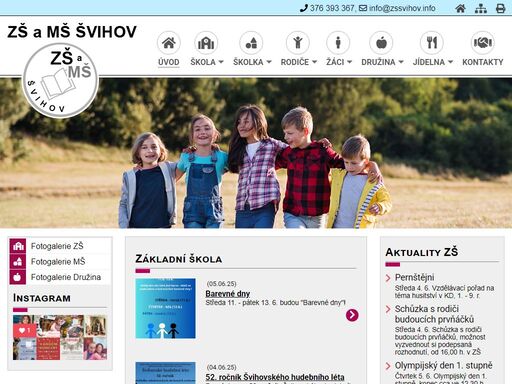Click the heart like badge on Instagram image
Viewport: 512px width, 384px height.
coord(25,330)
